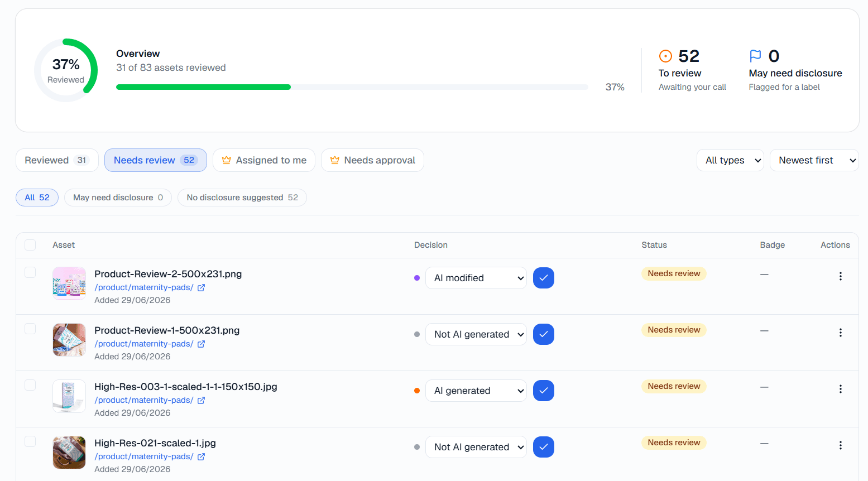Click the crown icon on Assigned to me
Screen dimensions: 868x481
pos(226,160)
